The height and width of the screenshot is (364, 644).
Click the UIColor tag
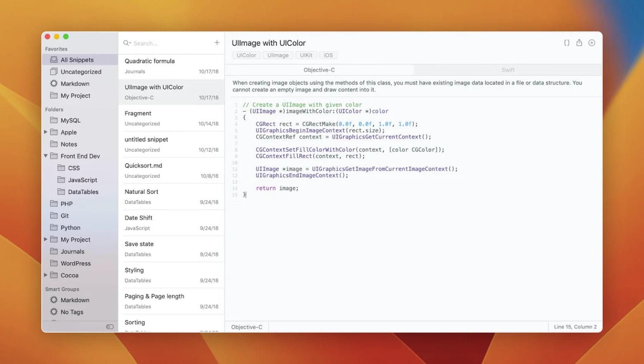pyautogui.click(x=246, y=55)
